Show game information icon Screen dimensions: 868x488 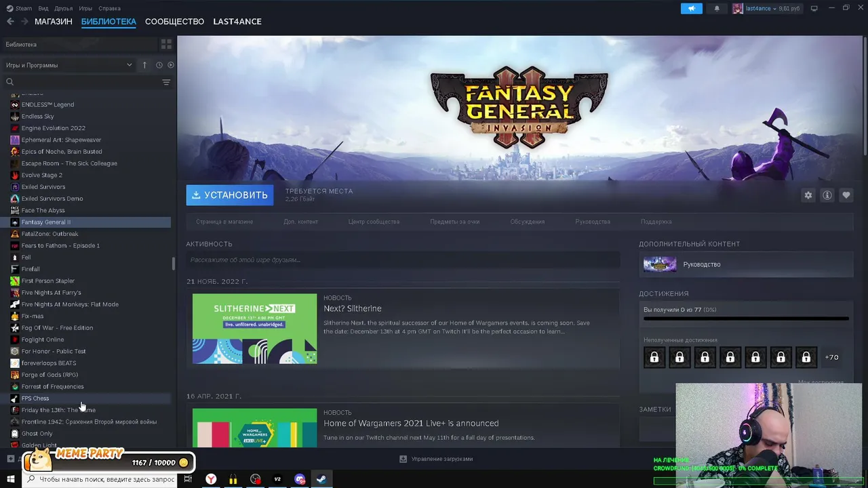click(827, 195)
